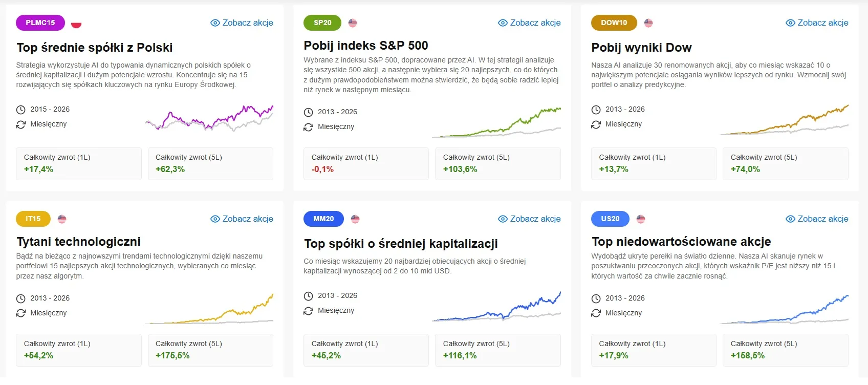This screenshot has width=868, height=385.
Task: Click the clock icon in the MM20 card
Action: pyautogui.click(x=308, y=296)
